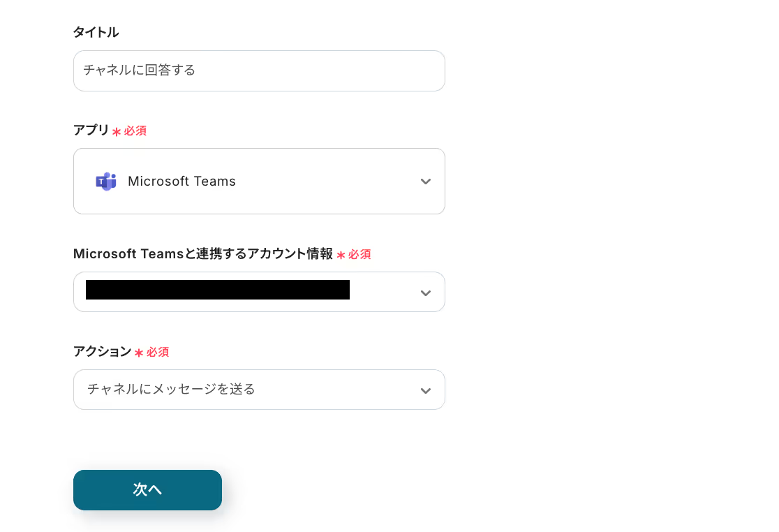Click the red asterisk beside アカウント情報
This screenshot has width=779, height=532.
(x=341, y=255)
